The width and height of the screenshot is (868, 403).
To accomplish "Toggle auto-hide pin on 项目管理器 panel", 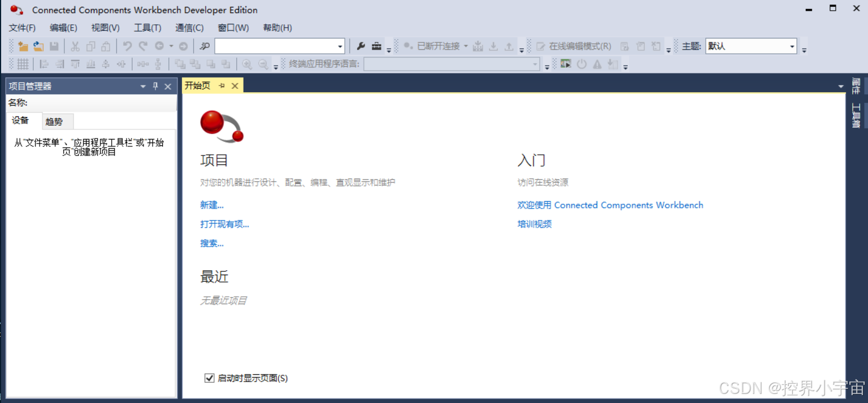I will 156,86.
